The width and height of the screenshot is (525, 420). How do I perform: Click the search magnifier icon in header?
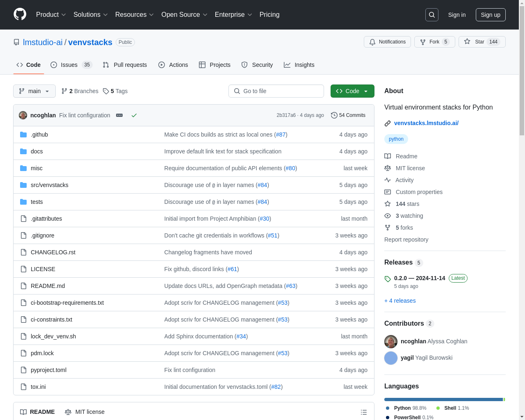point(432,15)
